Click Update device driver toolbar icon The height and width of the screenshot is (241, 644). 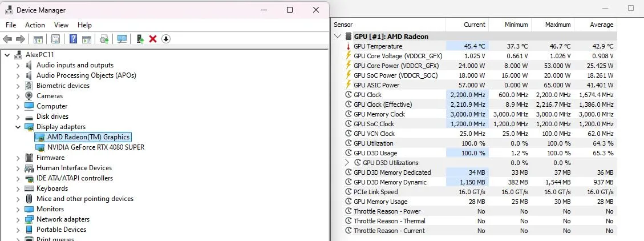pyautogui.click(x=104, y=39)
